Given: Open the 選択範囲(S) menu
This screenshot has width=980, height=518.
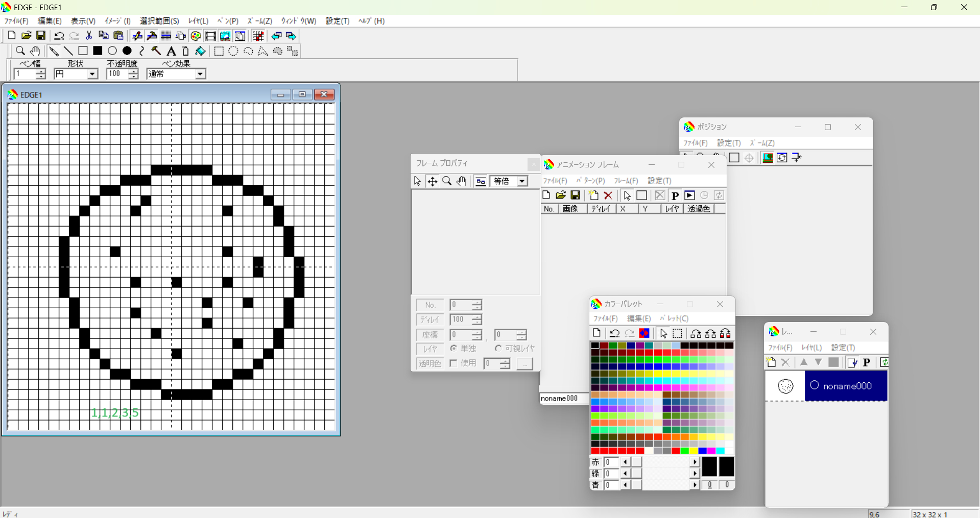Looking at the screenshot, I should (159, 21).
